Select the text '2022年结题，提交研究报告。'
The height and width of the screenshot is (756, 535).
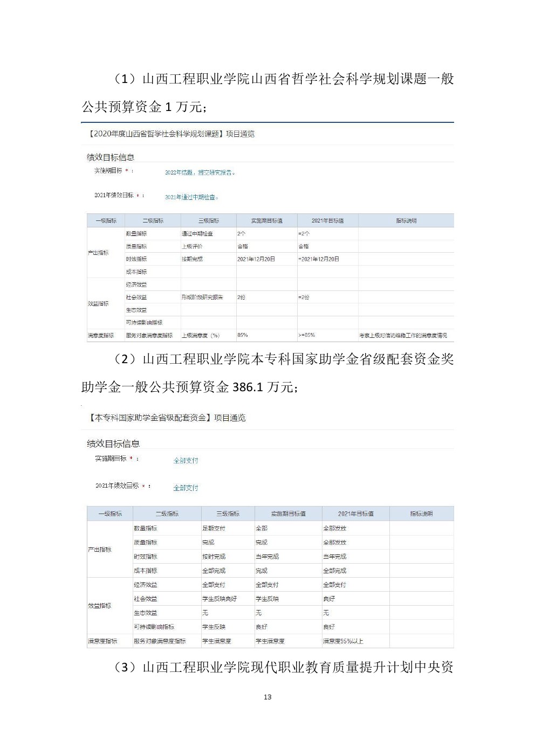tap(200, 172)
